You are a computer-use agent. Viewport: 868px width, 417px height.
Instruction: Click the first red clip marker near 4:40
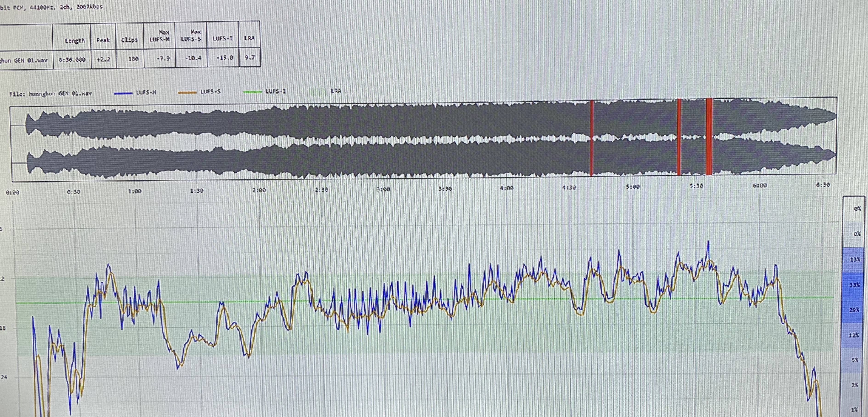[591, 138]
